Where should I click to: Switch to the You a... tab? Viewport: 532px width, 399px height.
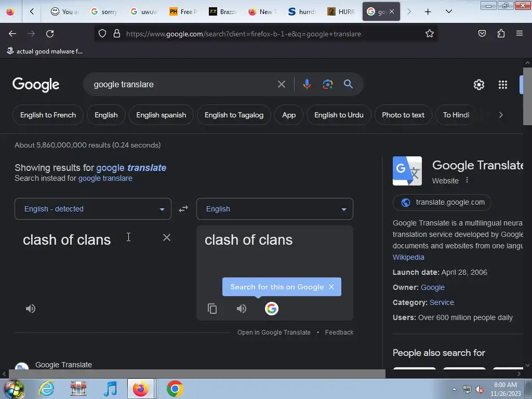[64, 11]
